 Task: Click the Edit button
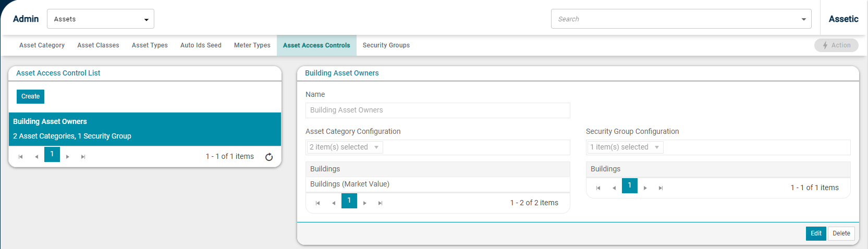click(816, 233)
